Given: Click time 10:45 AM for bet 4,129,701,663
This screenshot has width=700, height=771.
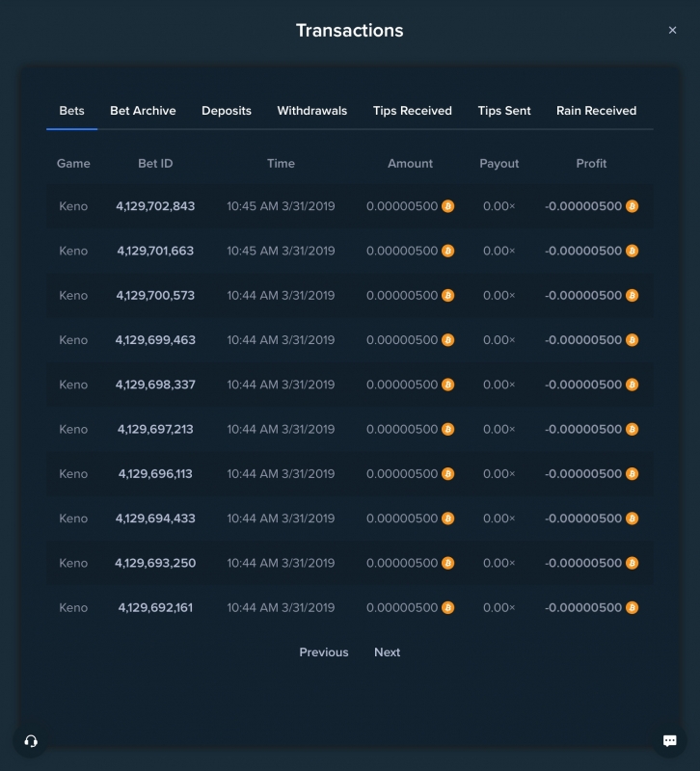Looking at the screenshot, I should click(281, 251).
